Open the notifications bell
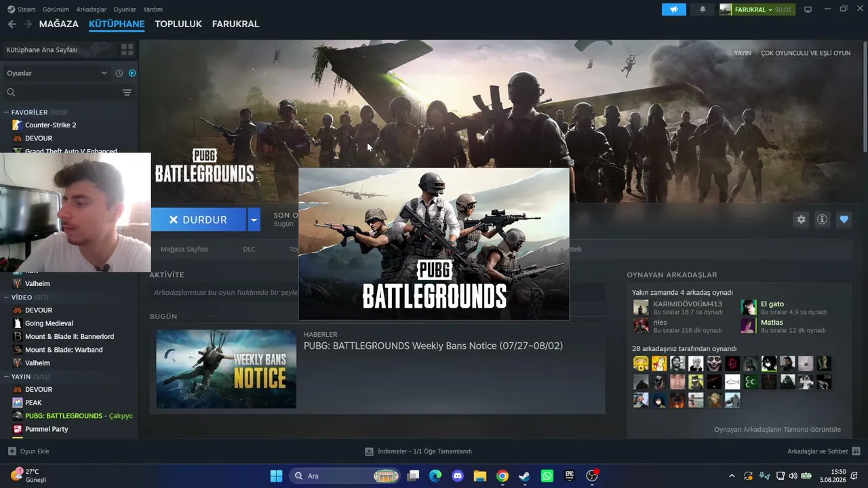Screen dimensions: 868x488 tap(703, 9)
